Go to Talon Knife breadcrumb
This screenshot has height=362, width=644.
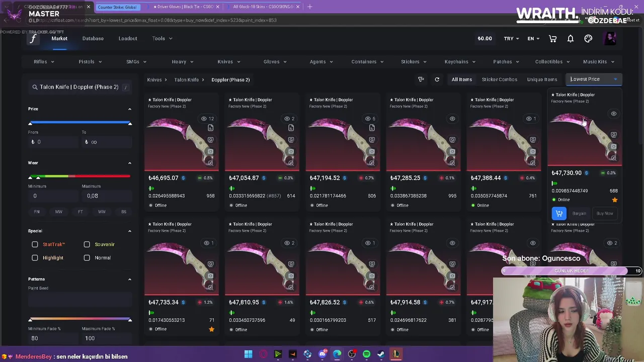[187, 80]
